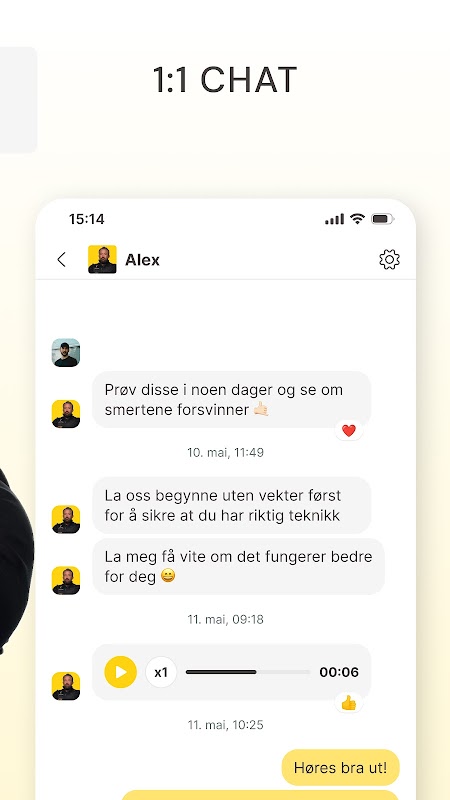Viewport: 450px width, 800px height.
Task: Select the 'La oss begynne uten vekter' message
Action: tap(232, 505)
